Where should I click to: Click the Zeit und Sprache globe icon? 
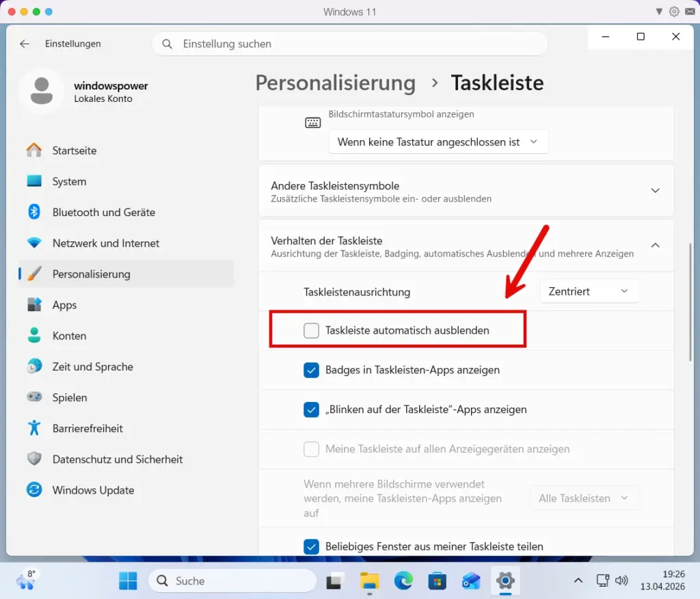pyautogui.click(x=34, y=367)
